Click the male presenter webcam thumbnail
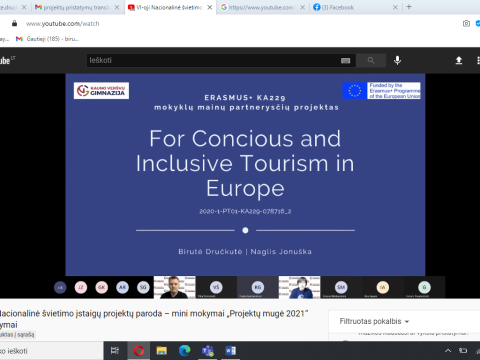 174,287
